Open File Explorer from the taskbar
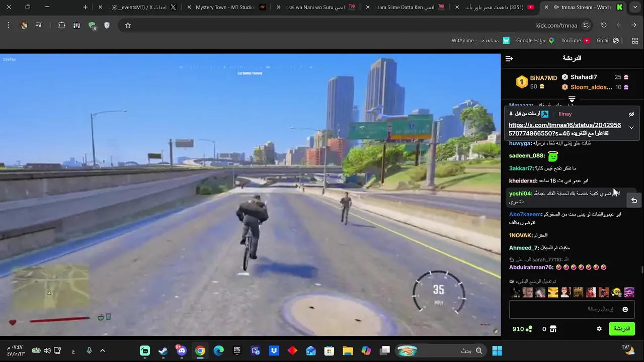Image resolution: width=644 pixels, height=362 pixels. tap(348, 350)
